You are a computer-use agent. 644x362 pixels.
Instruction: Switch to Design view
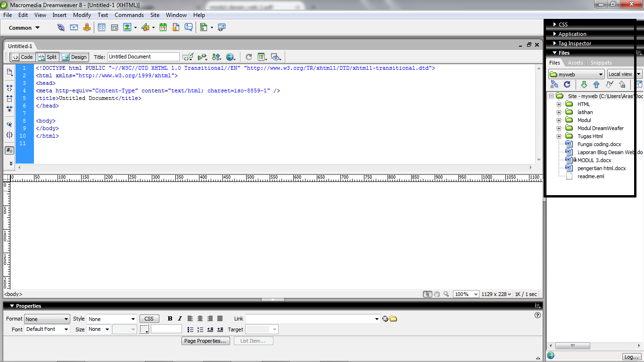tap(74, 57)
